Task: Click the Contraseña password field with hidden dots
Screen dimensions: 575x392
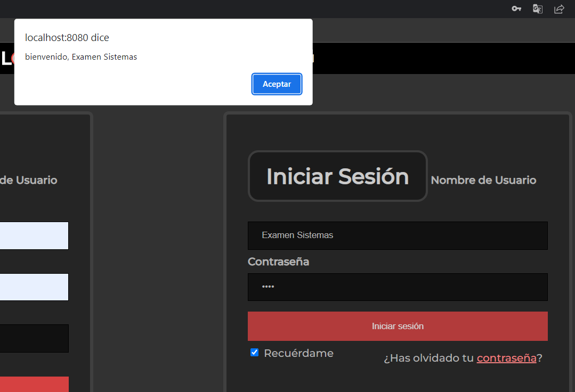Action: click(x=398, y=287)
